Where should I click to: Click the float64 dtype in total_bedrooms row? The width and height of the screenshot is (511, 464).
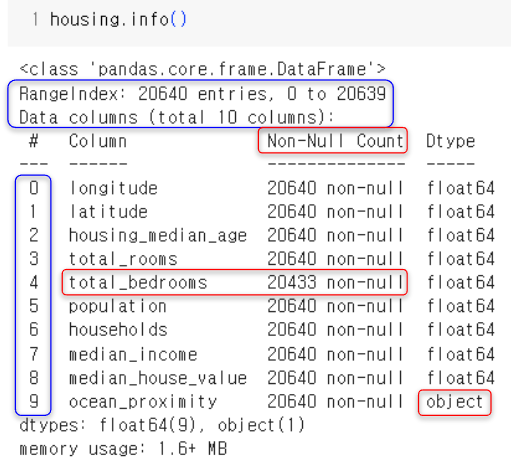pos(461,283)
